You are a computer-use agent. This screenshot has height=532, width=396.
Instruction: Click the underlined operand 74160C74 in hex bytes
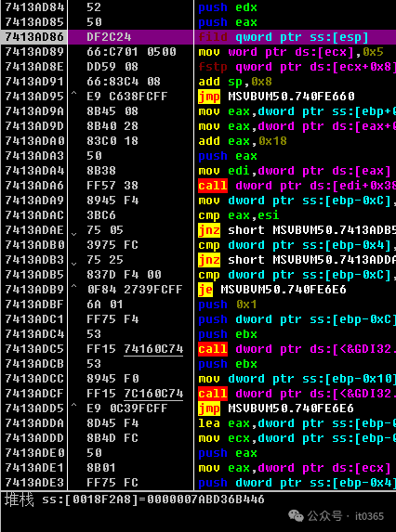tap(153, 349)
